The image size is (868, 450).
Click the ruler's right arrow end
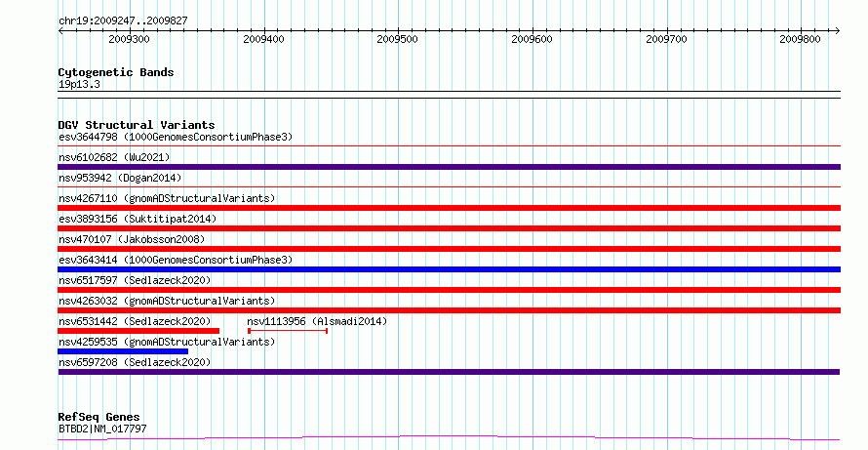(838, 31)
